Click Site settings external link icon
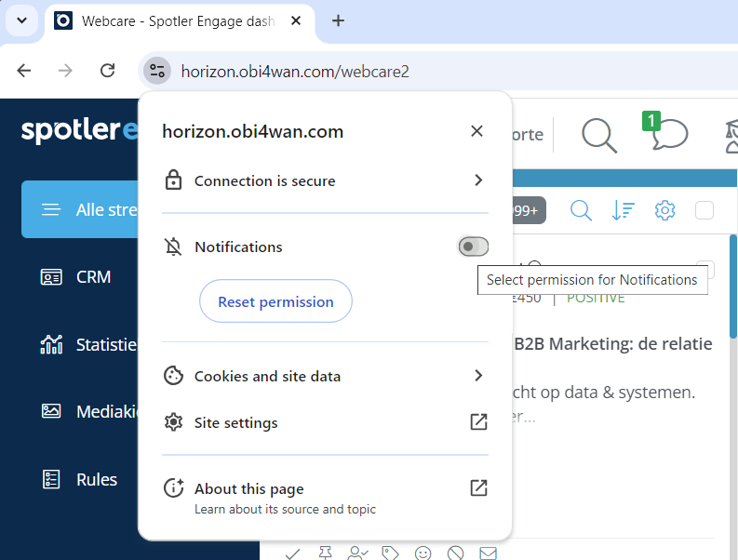Image resolution: width=738 pixels, height=560 pixels. [x=478, y=422]
